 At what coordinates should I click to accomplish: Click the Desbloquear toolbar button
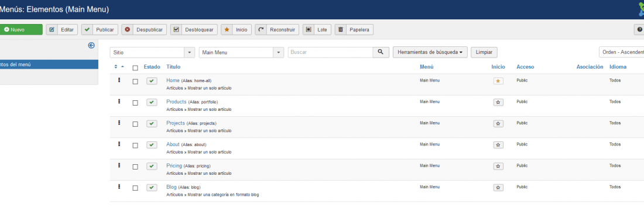point(194,30)
